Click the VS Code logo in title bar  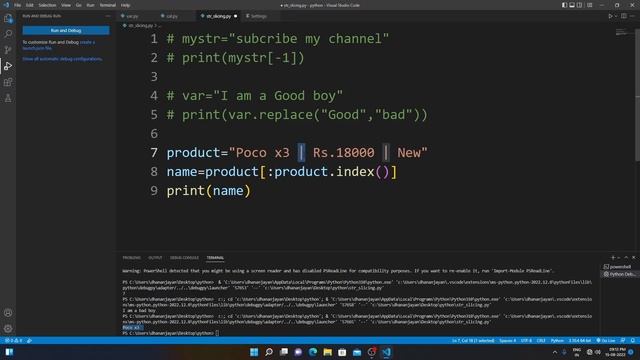tap(6, 5)
